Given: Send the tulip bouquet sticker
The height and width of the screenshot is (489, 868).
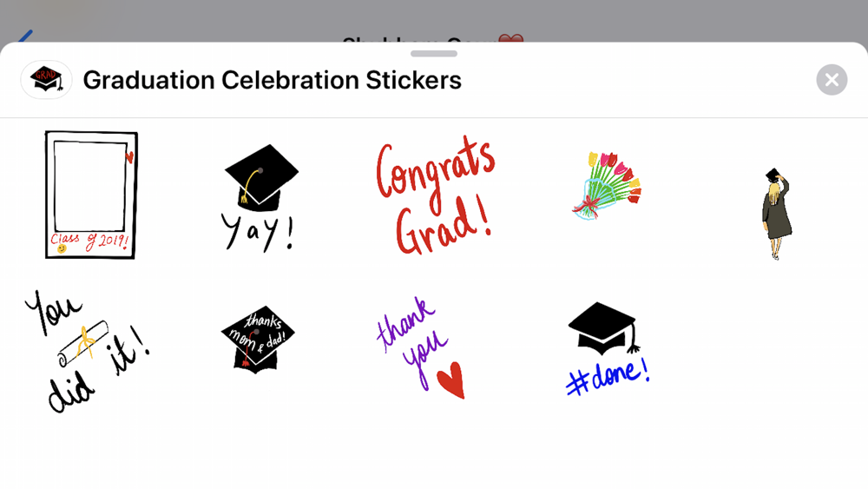Looking at the screenshot, I should click(x=607, y=186).
